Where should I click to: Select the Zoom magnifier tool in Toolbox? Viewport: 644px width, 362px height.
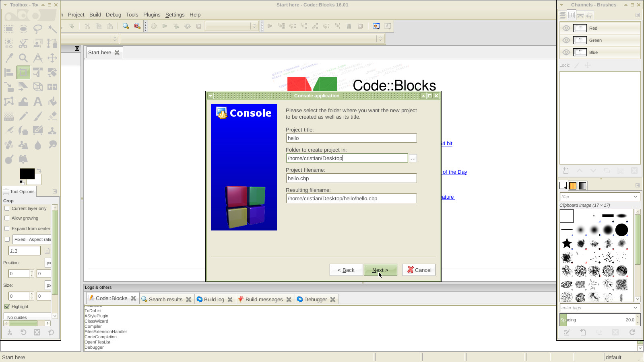[23, 58]
